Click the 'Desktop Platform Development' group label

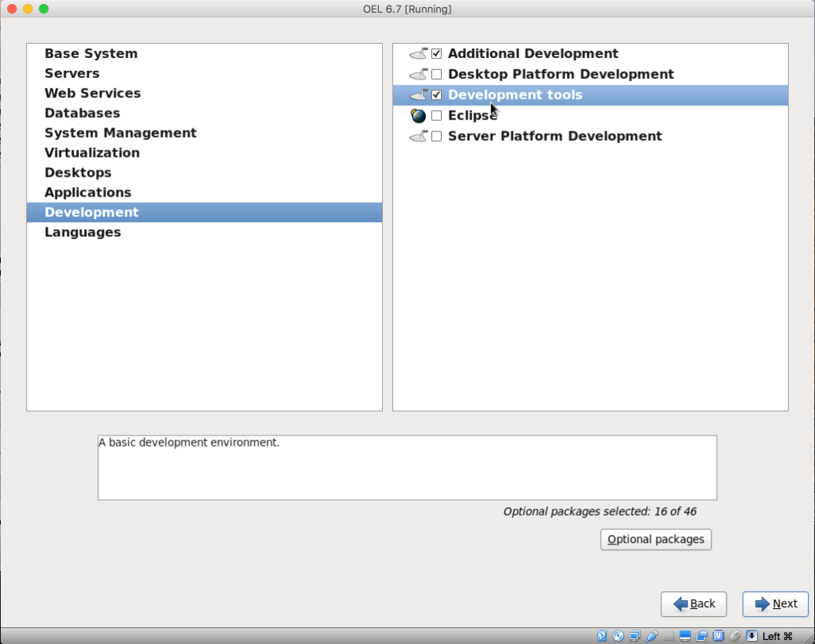pos(561,74)
